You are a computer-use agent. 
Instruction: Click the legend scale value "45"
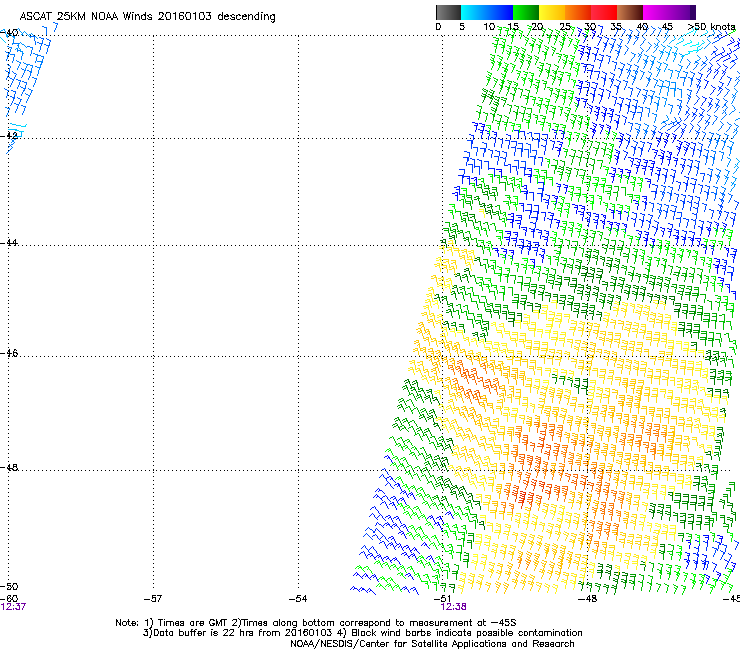[667, 27]
